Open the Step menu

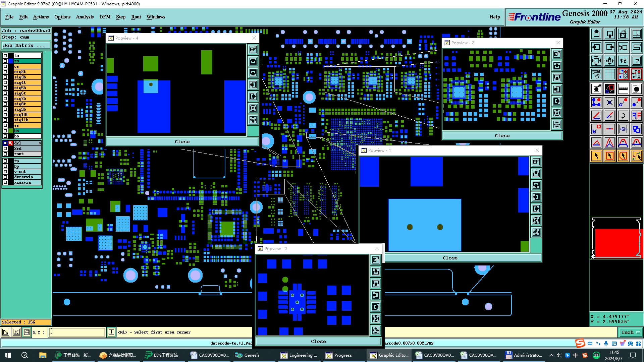point(121,17)
